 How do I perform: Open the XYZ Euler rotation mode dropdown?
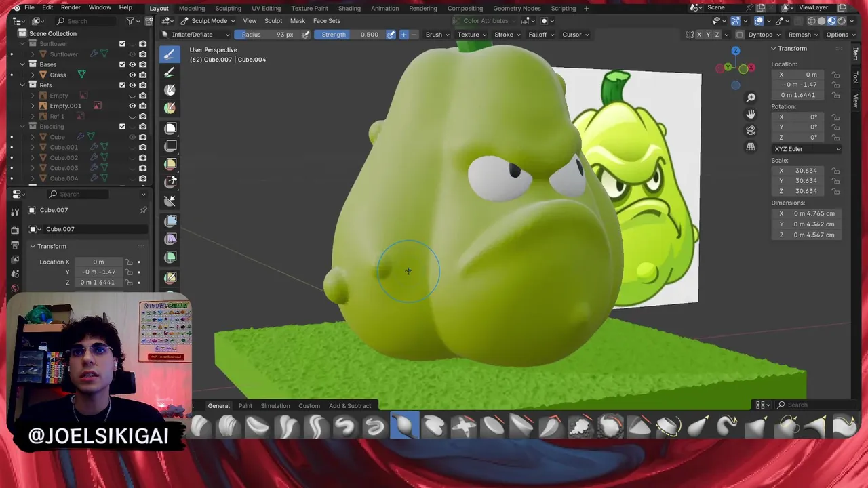click(x=807, y=149)
